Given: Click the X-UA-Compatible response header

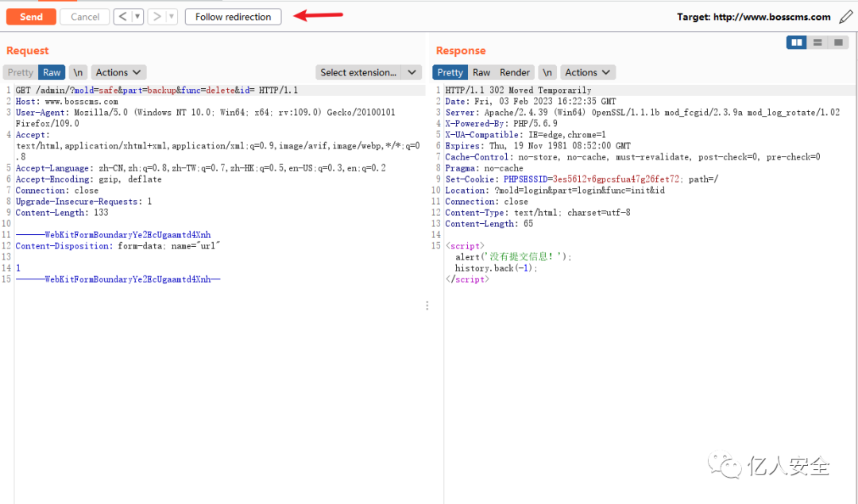Looking at the screenshot, I should pyautogui.click(x=525, y=134).
